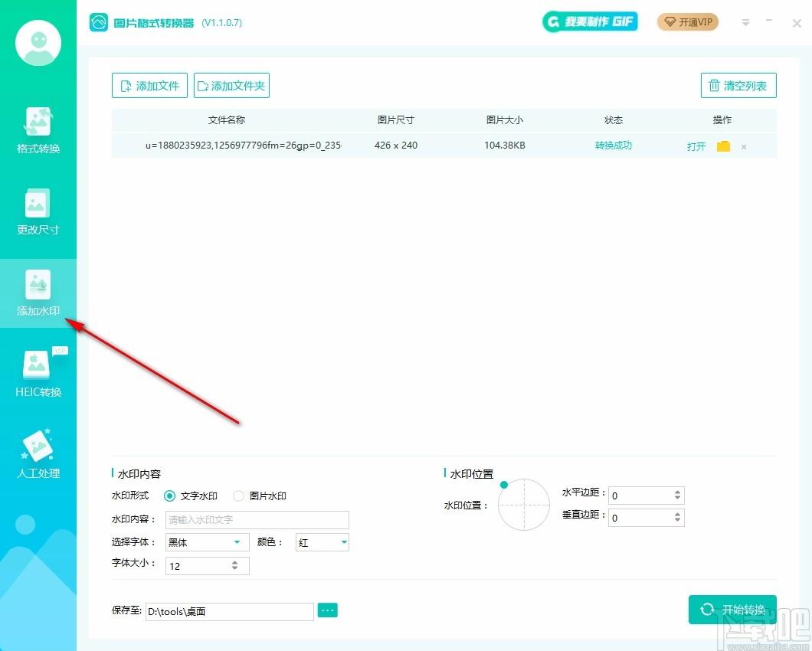Adjust the 字体大小 stepper arrows
The width and height of the screenshot is (812, 651).
tap(234, 565)
